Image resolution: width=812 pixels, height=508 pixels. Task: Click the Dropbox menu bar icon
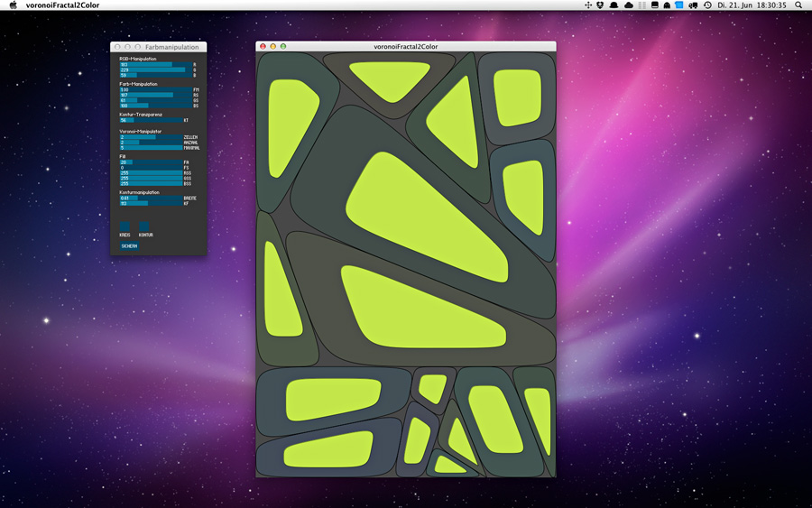tap(601, 5)
